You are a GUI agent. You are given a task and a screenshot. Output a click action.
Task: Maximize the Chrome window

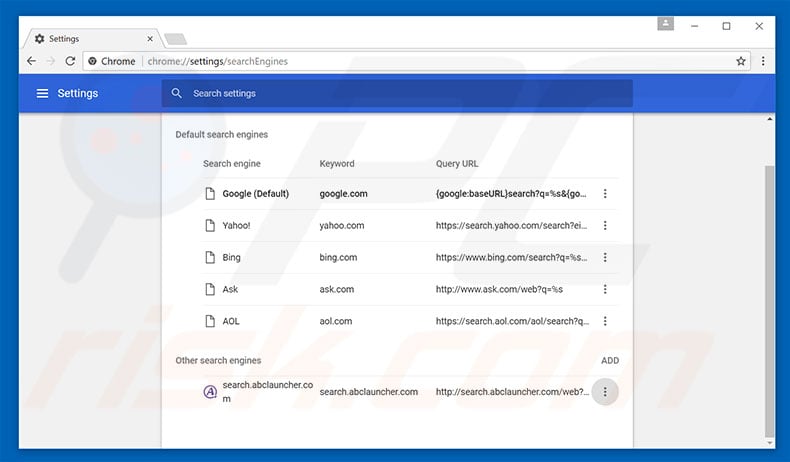(727, 26)
